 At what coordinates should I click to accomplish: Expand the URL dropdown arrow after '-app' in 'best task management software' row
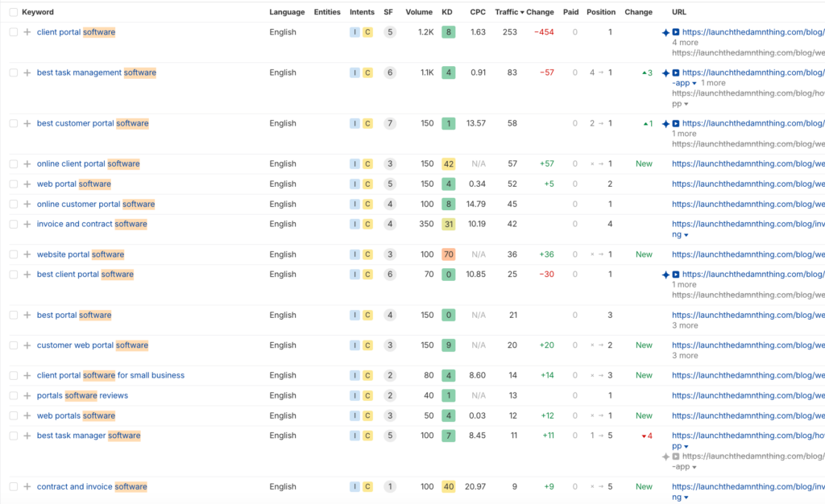point(694,84)
